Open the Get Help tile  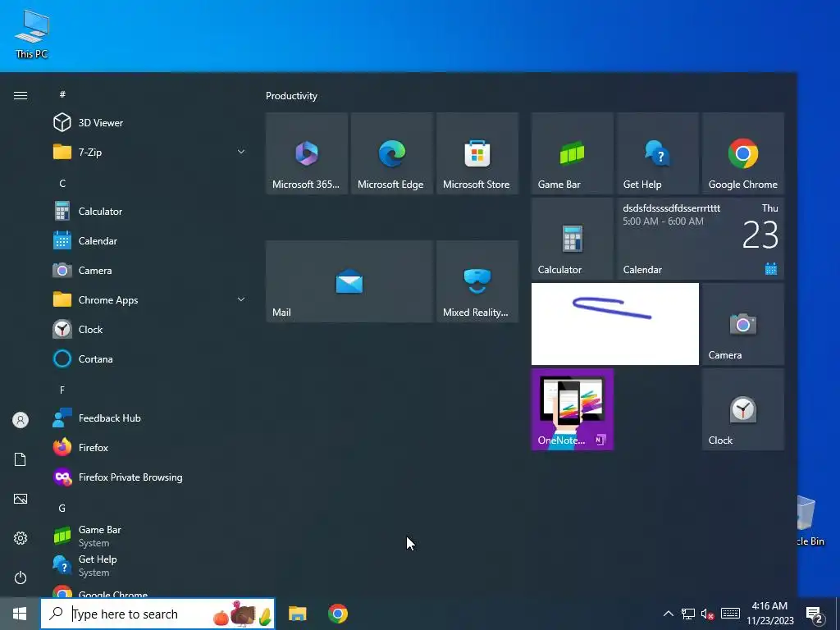coord(657,153)
